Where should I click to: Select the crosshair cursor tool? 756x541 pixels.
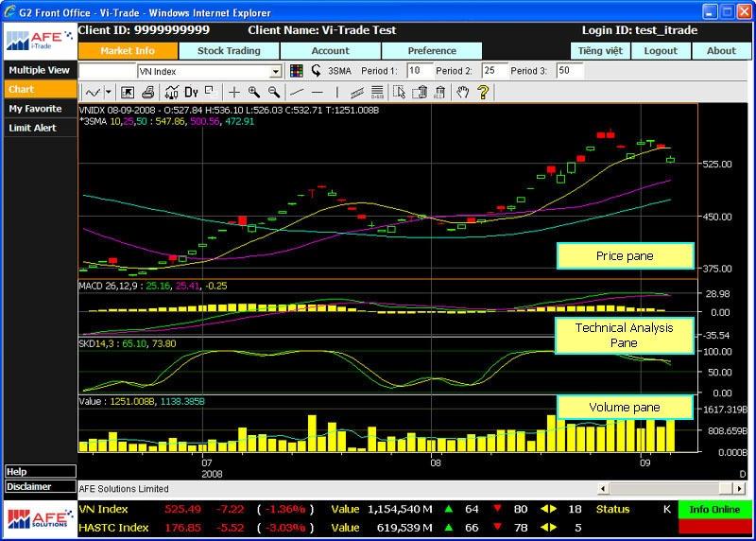pyautogui.click(x=234, y=92)
